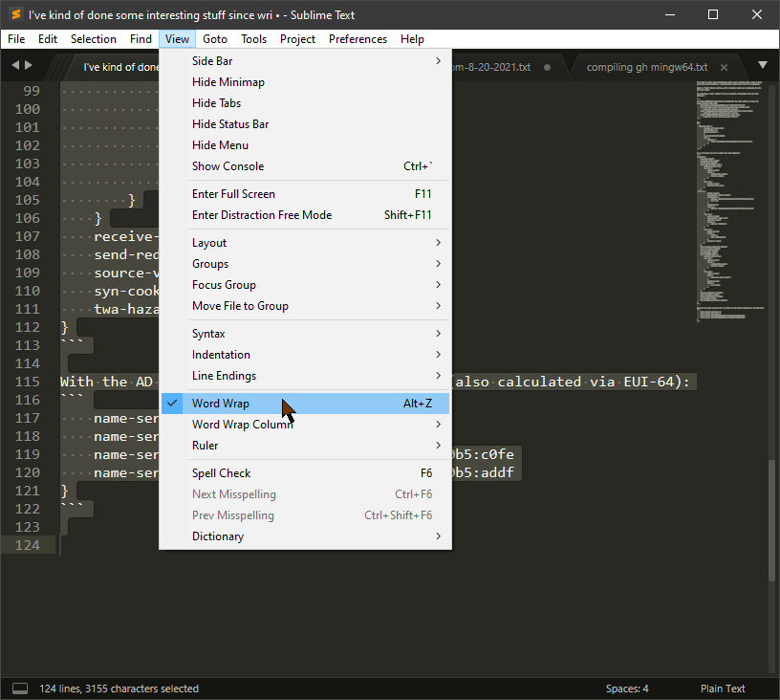This screenshot has height=700, width=780.
Task: Expand the Line Endings submenu
Action: (x=224, y=375)
